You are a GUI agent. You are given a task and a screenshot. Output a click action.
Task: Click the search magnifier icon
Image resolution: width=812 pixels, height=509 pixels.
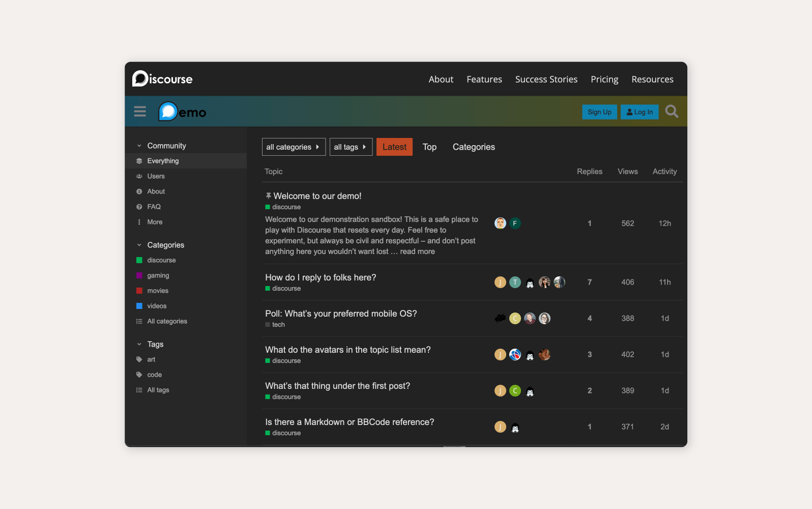click(672, 111)
